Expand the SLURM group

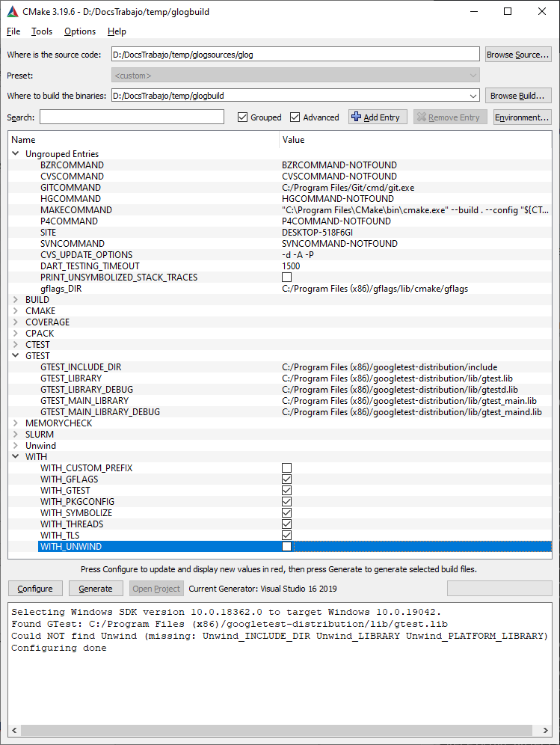pyautogui.click(x=16, y=435)
